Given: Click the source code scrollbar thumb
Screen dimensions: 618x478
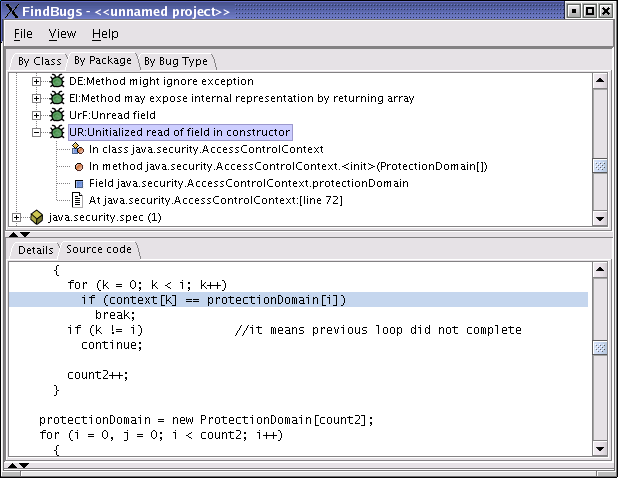Looking at the screenshot, I should click(600, 348).
